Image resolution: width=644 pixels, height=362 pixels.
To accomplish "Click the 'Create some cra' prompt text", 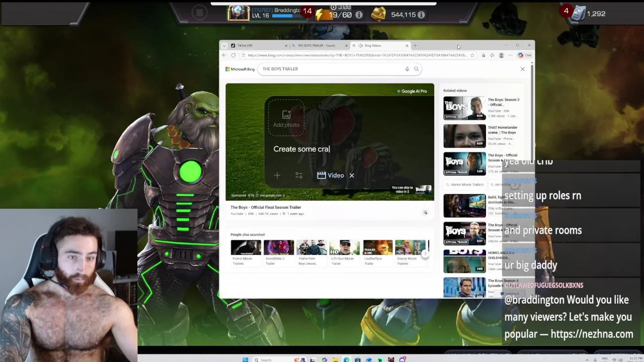I will (301, 149).
